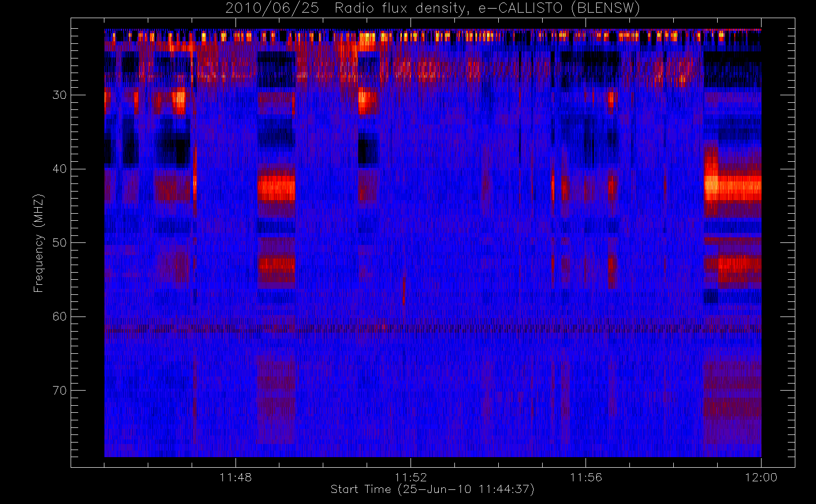
Task: Click the 60 frequency tick label
Action: click(60, 317)
